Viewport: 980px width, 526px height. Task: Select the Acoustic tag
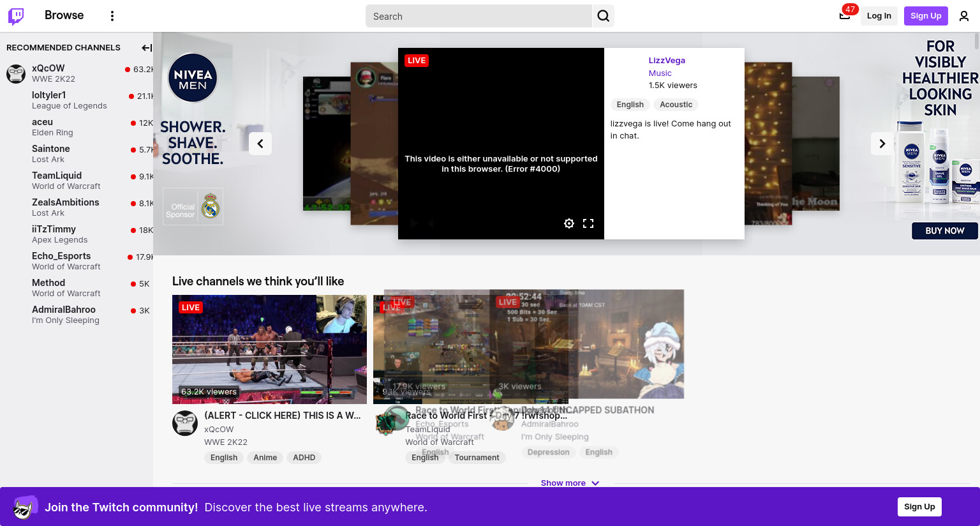coord(676,105)
